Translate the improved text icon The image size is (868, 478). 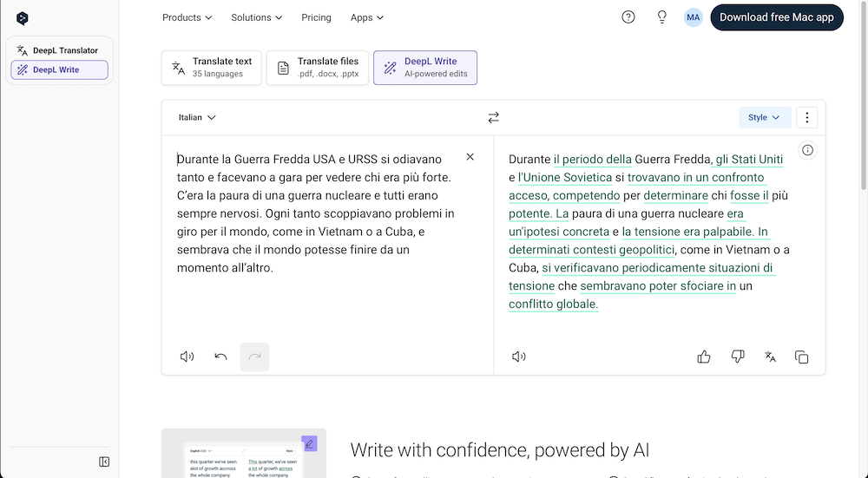point(770,357)
